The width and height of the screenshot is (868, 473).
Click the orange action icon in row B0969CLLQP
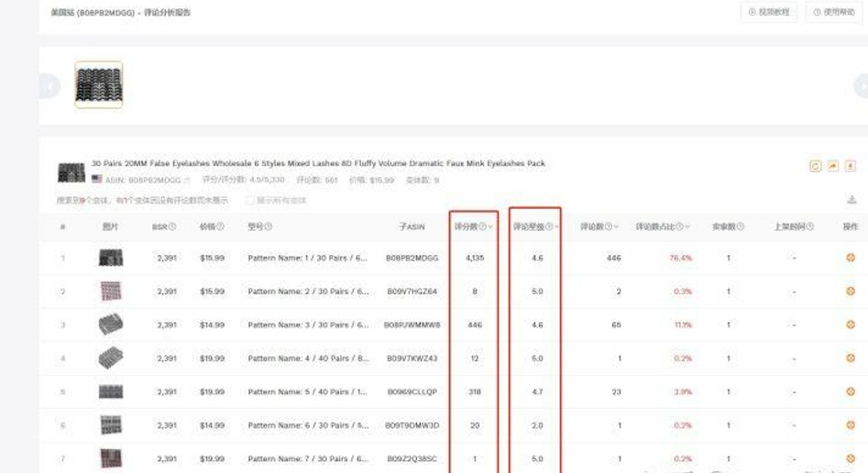click(851, 391)
